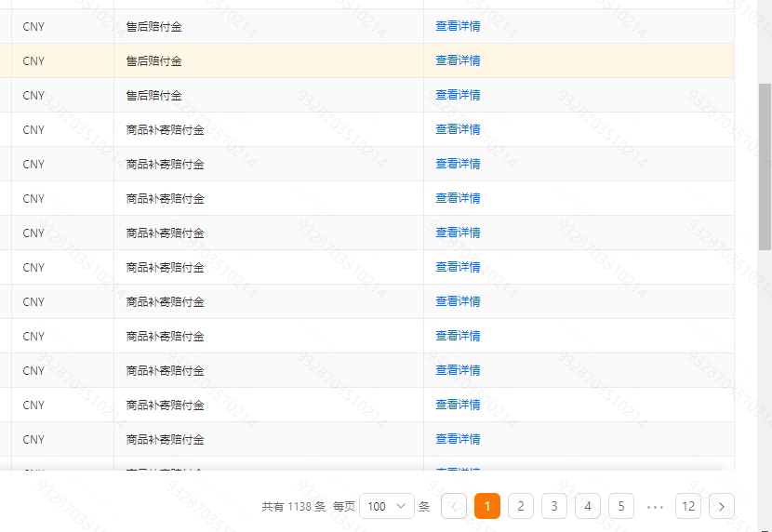Open the 每页 100 page size dropdown
This screenshot has width=772, height=532.
386,506
